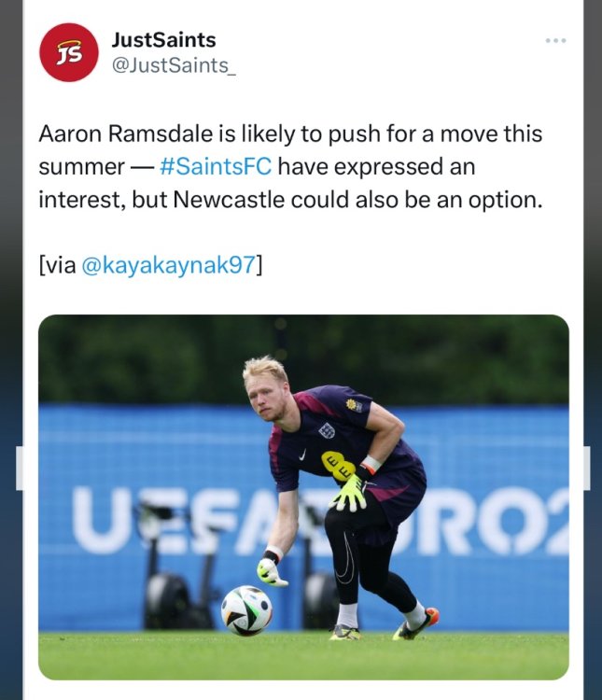Screen dimensions: 602x700
Task: Click the white handle on left edge
Action: 20,468
